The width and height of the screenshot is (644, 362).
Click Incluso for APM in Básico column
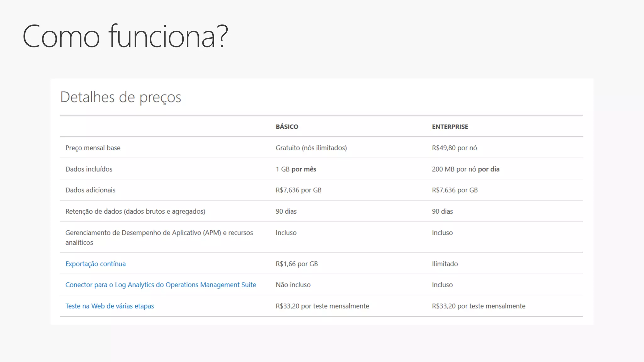(286, 233)
